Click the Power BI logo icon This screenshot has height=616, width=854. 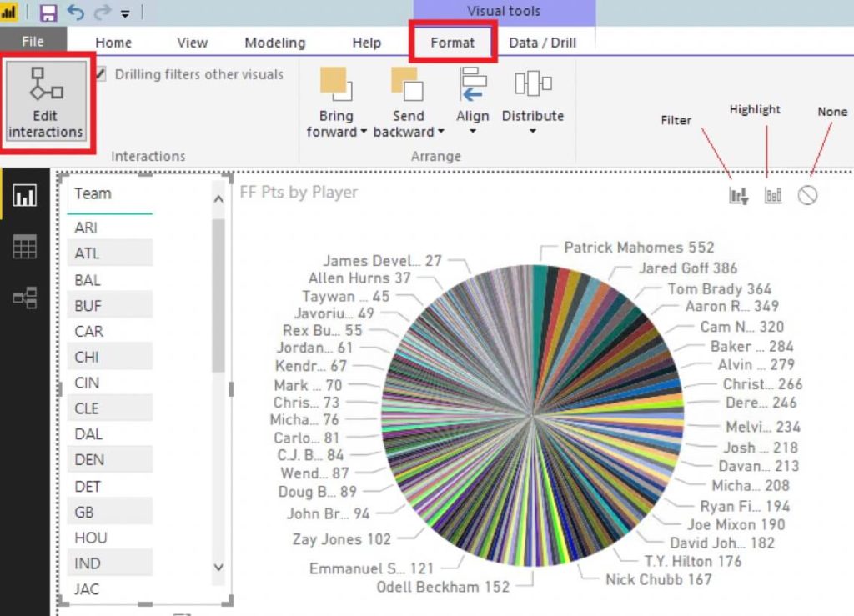[8, 12]
